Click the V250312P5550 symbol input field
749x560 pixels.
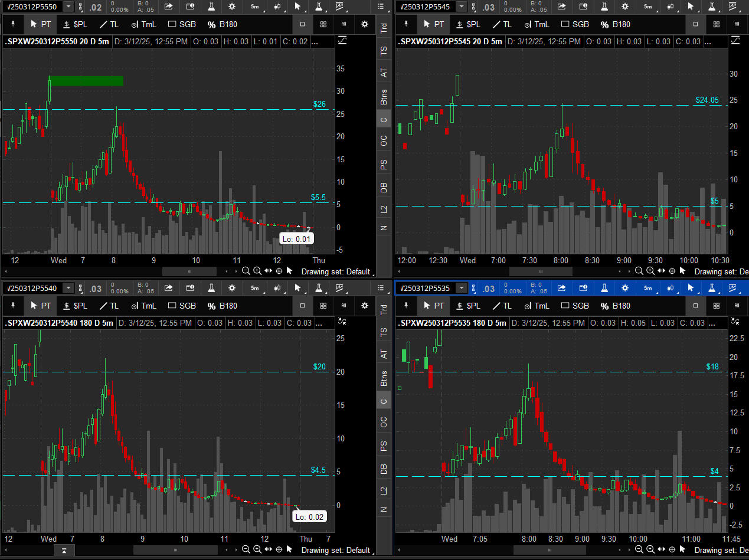33,6
